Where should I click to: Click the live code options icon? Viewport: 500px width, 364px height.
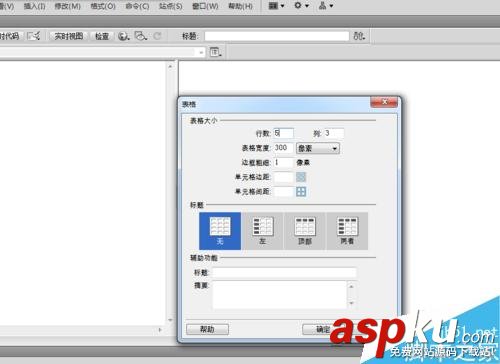(34, 36)
